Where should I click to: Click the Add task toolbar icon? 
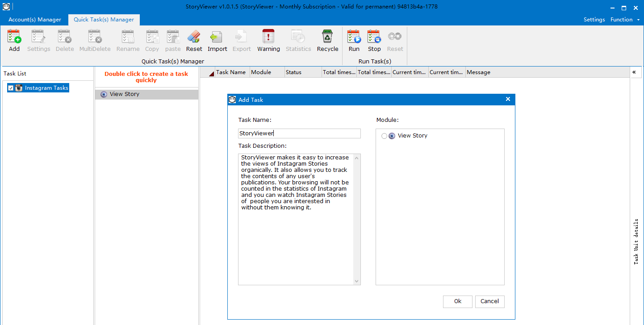click(x=14, y=36)
